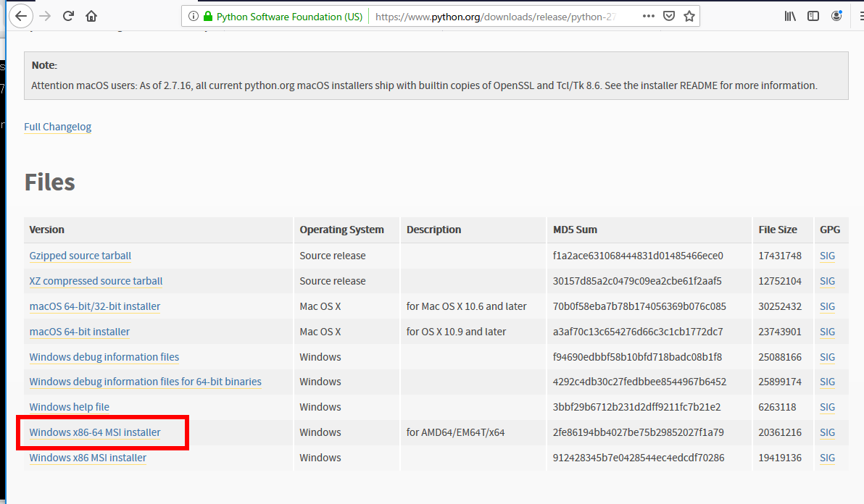Screen dimensions: 864x504
Task: Open SIG link for Windows x86-64 MSI installer
Action: point(827,432)
